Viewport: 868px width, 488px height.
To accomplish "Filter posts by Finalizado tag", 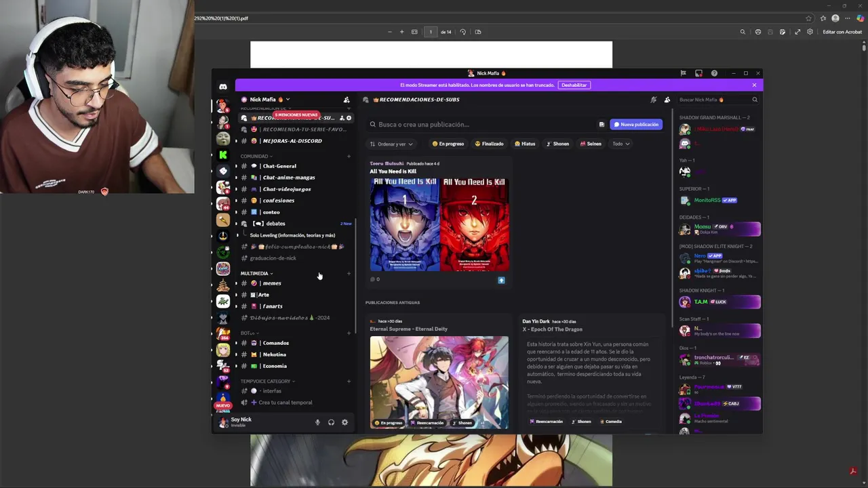I will click(489, 144).
